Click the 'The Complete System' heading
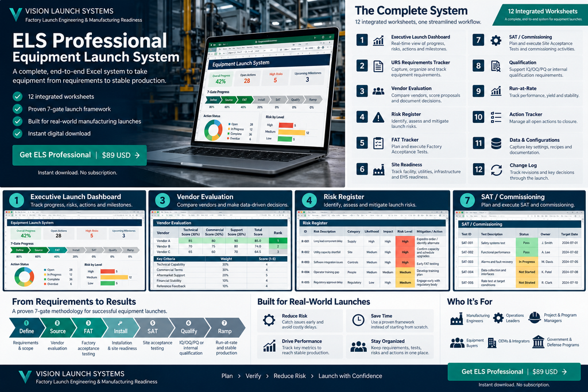The width and height of the screenshot is (588, 392). [411, 10]
